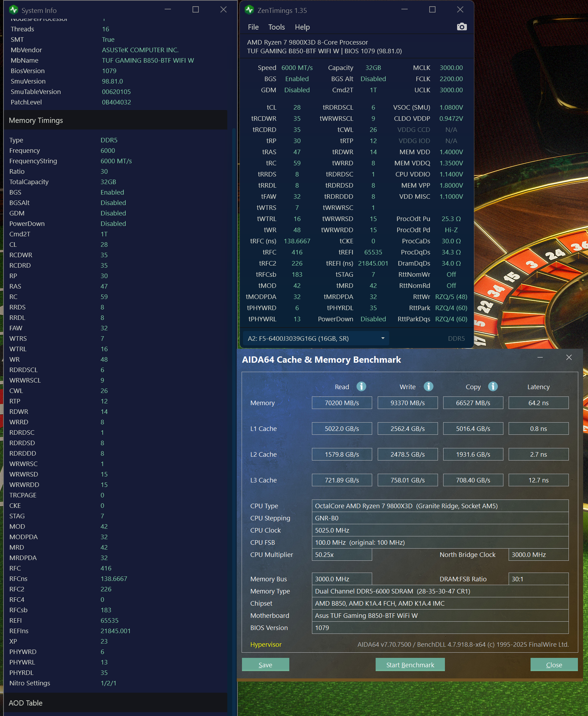
Task: Click the L1 Cache Read value 5022.0 GB/s
Action: click(x=342, y=428)
